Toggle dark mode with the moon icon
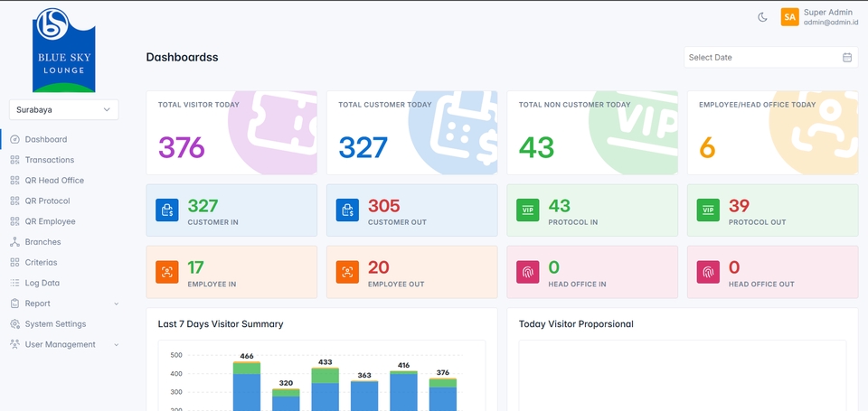868x411 pixels. tap(762, 17)
